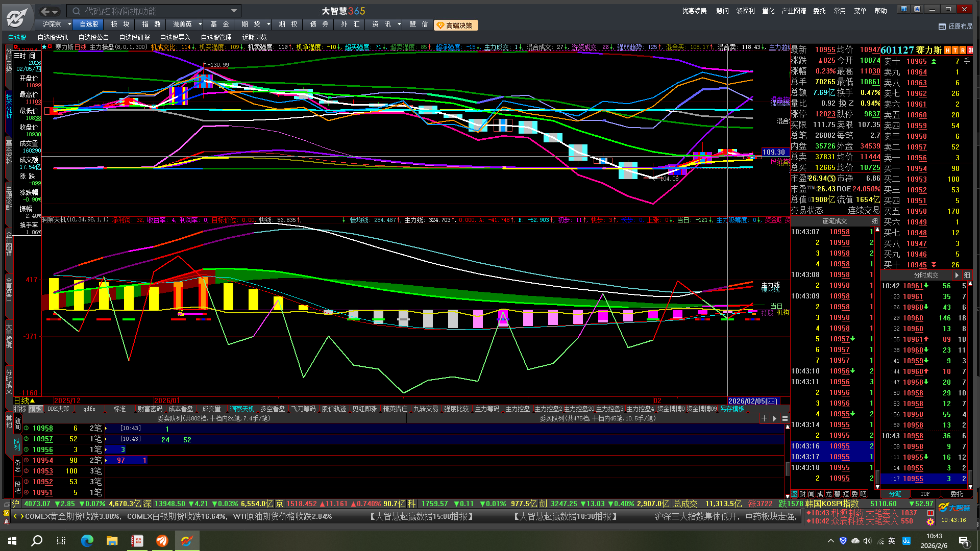Screen dimensions: 980x551
Task: Toggle the 模板 button next to 指标
Action: (35, 409)
